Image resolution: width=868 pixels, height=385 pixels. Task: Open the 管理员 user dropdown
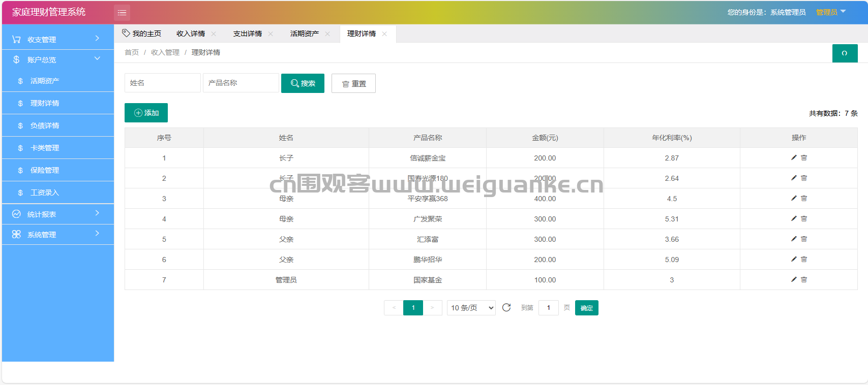(x=831, y=12)
